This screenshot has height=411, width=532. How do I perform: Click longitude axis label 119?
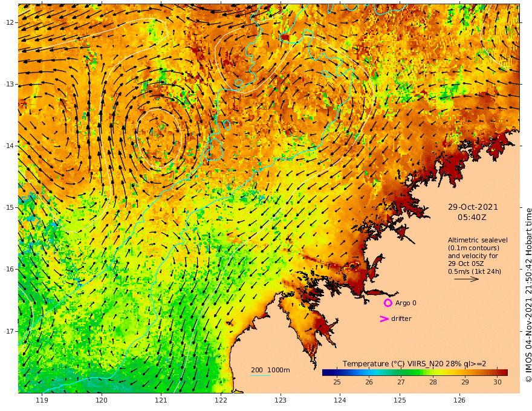pyautogui.click(x=42, y=400)
